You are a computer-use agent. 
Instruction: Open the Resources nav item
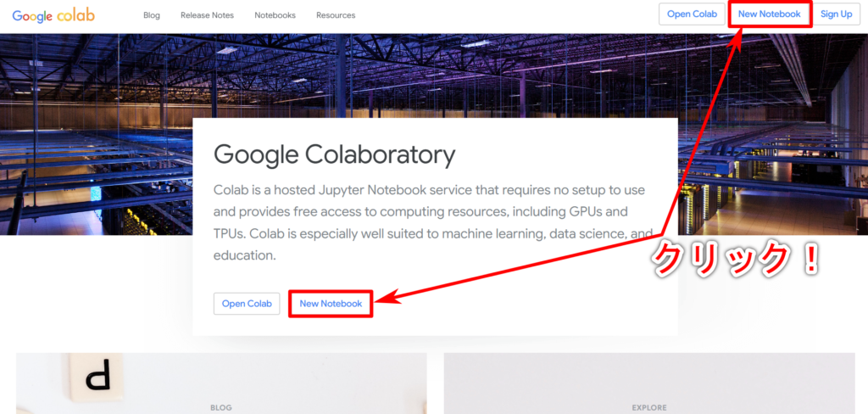tap(336, 15)
